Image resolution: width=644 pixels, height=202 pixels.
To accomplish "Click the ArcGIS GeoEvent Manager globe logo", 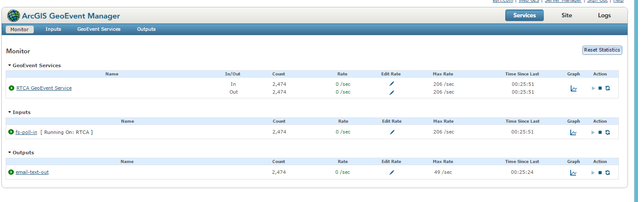I will tap(14, 16).
